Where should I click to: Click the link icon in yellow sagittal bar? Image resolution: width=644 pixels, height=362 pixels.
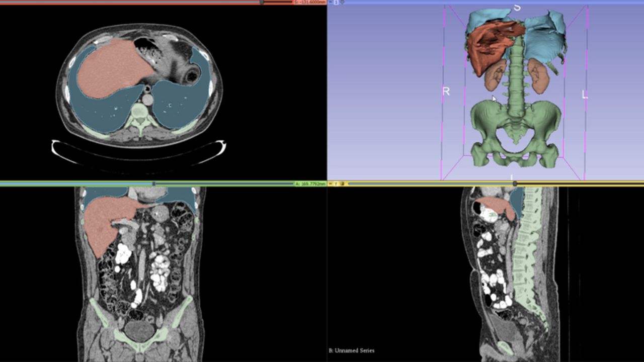(x=342, y=184)
